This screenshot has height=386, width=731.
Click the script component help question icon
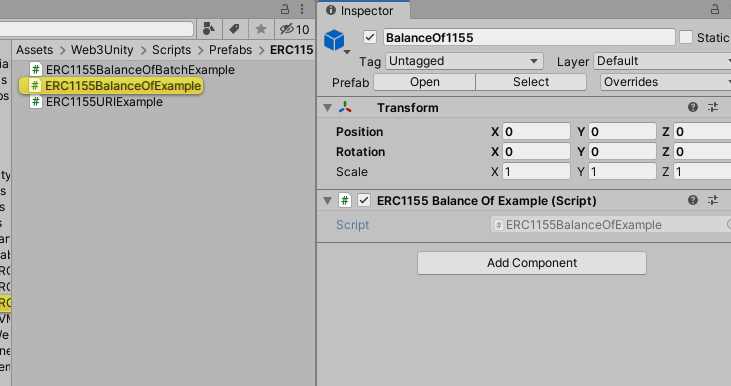tap(693, 200)
